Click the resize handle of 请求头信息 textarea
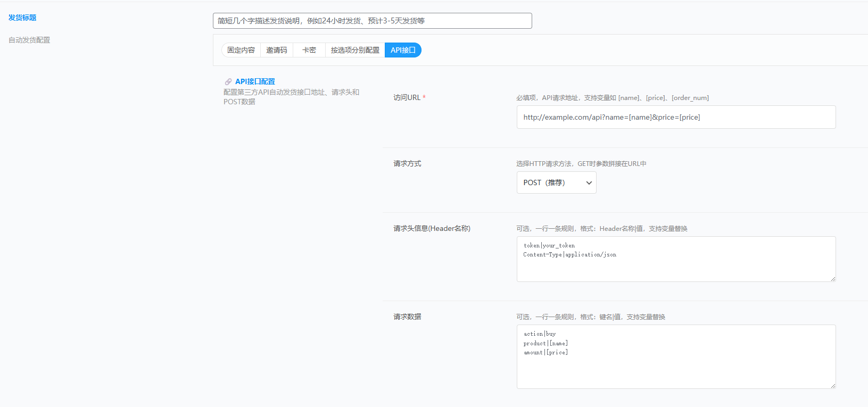 (833, 279)
